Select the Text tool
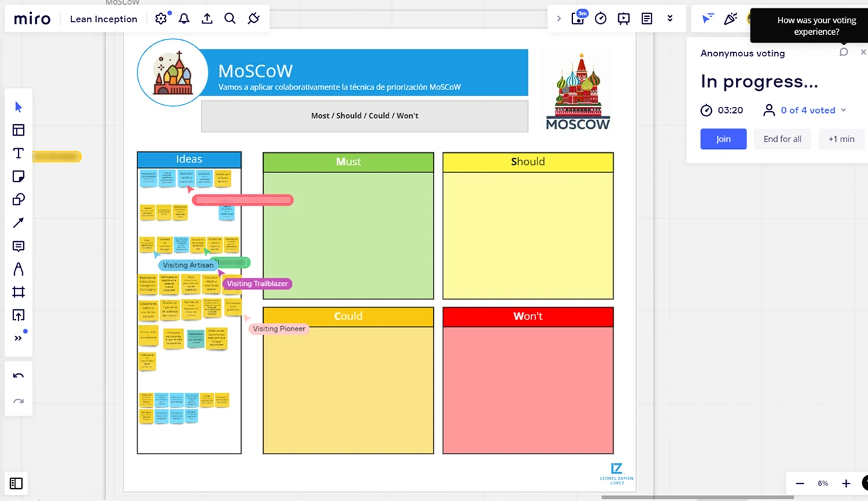Viewport: 868px width, 501px height. tap(18, 154)
